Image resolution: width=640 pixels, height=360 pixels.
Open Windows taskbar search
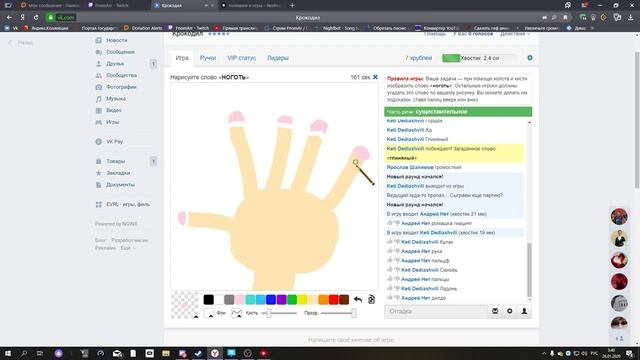point(24,353)
